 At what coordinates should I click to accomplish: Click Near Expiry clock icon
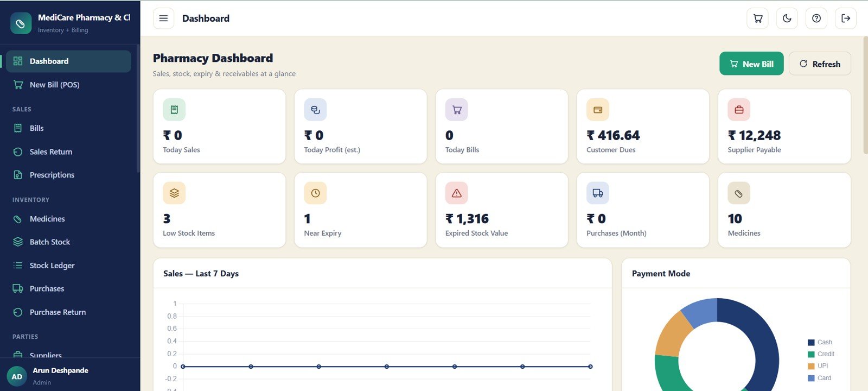point(315,193)
